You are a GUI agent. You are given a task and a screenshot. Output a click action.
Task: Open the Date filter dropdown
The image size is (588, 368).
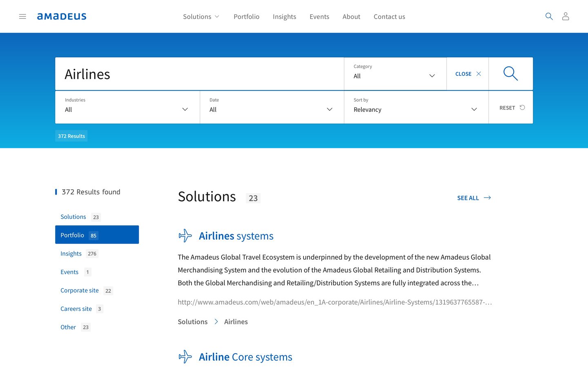[x=272, y=107]
